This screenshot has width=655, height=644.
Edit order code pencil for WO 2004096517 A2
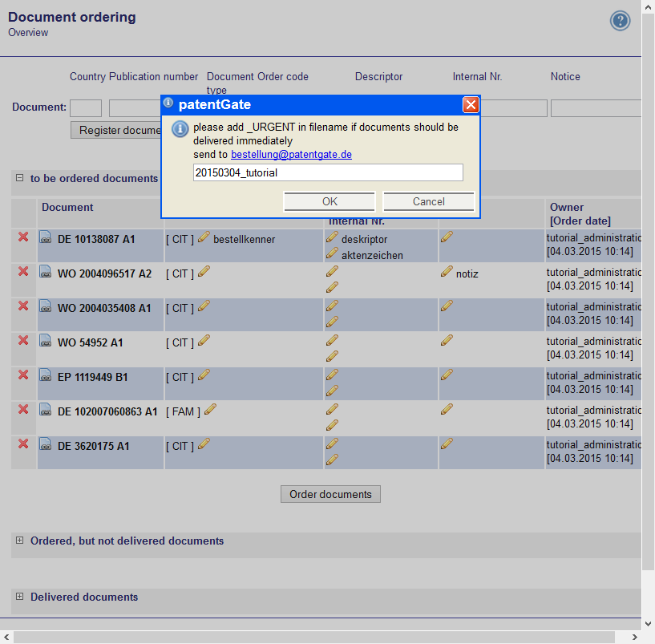tap(204, 271)
